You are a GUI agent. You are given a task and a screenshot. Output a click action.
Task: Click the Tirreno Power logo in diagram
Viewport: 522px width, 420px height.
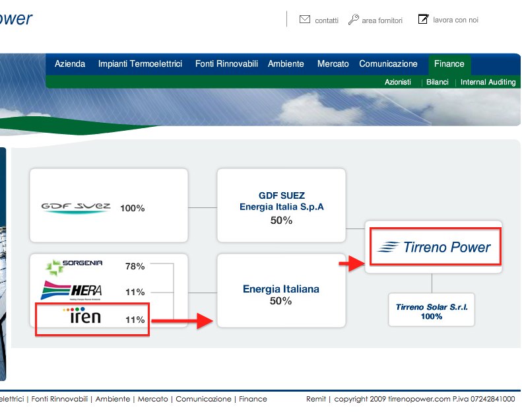click(x=434, y=248)
